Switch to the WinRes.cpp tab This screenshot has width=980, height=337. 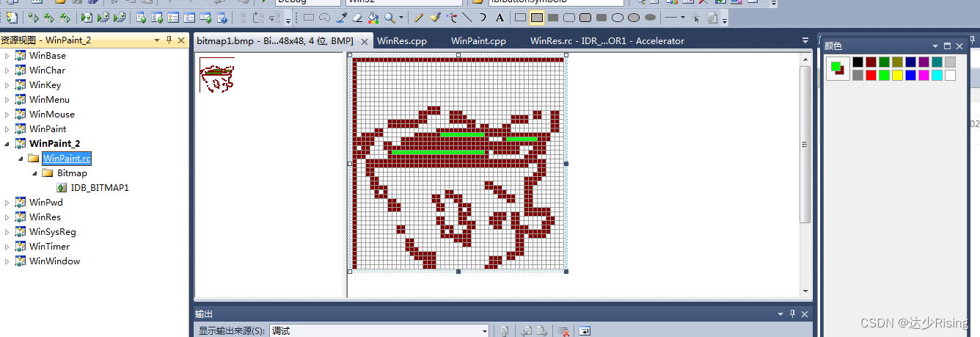[x=402, y=41]
